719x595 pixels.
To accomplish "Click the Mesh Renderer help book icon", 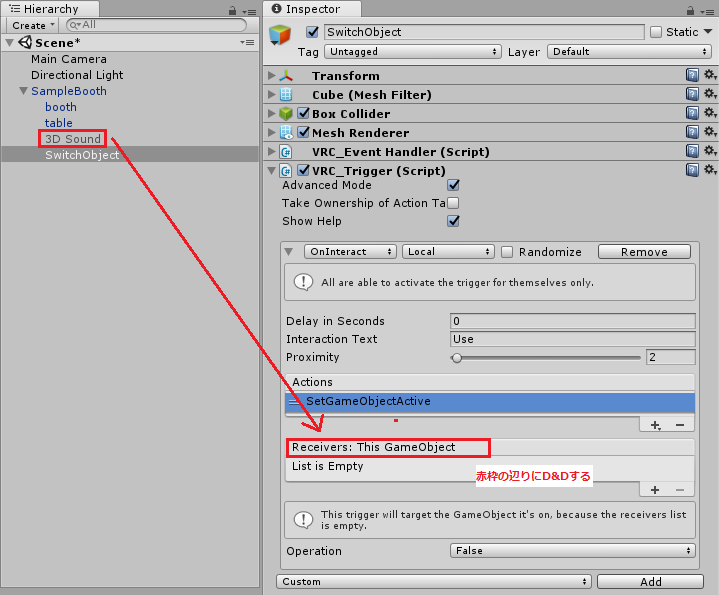I will [692, 133].
